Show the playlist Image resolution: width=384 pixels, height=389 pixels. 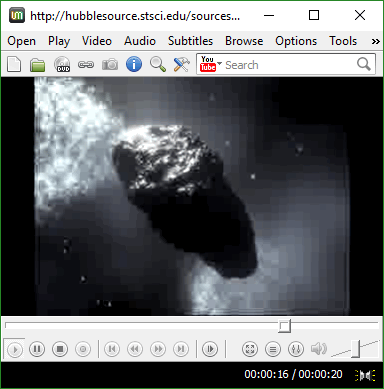click(x=273, y=349)
